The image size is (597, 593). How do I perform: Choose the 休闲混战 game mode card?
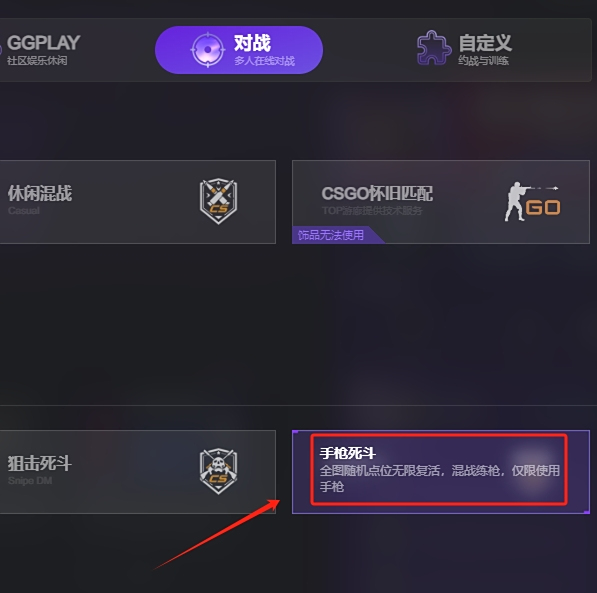tap(137, 202)
